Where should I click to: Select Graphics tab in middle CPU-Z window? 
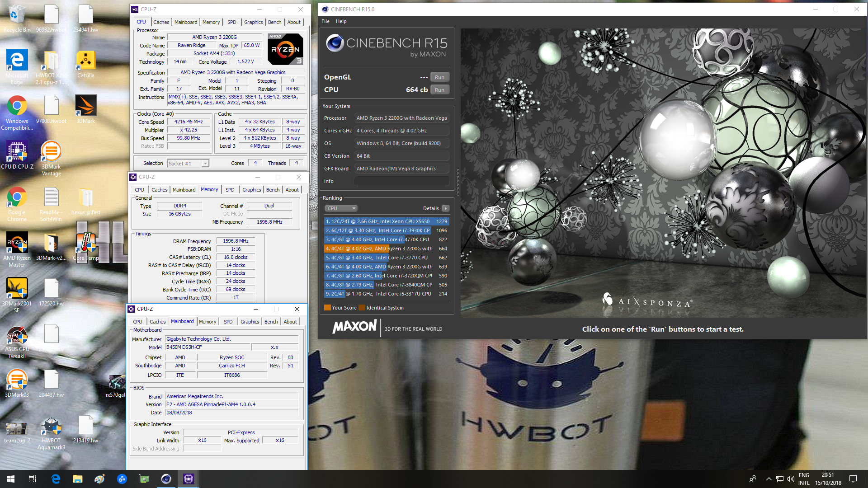(252, 190)
